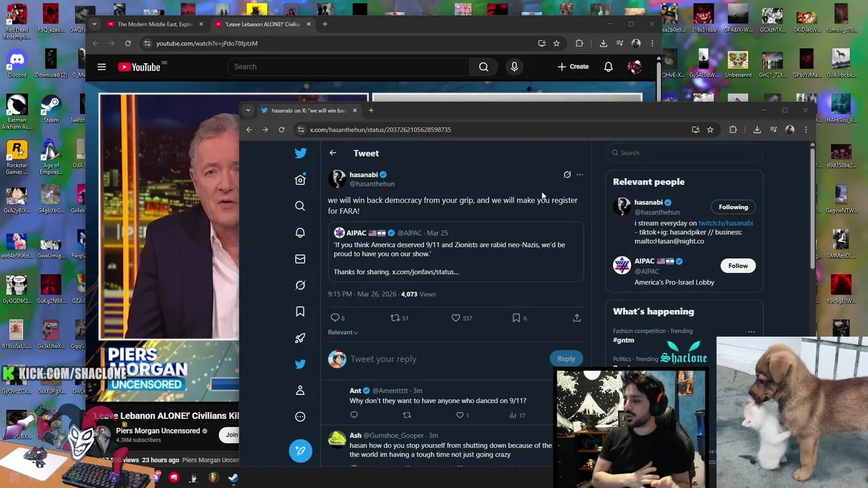Open Steam desktop shortcut
The width and height of the screenshot is (868, 488).
51,109
